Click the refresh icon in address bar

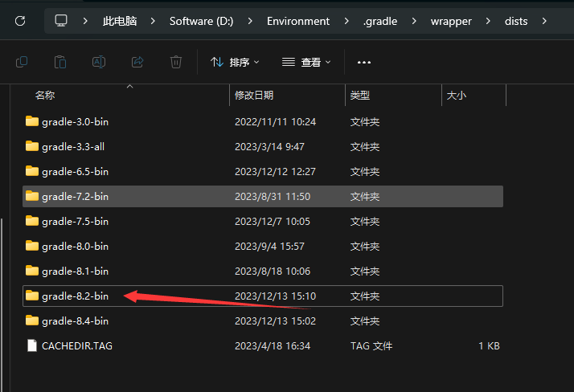click(x=20, y=21)
